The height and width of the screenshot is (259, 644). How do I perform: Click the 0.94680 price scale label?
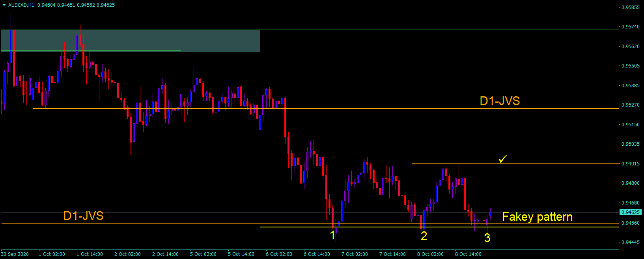point(631,203)
